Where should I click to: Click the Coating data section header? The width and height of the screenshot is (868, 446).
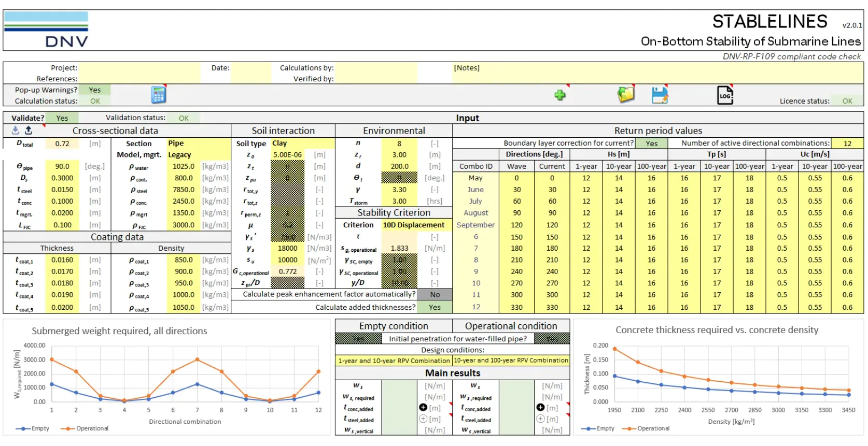coord(117,237)
